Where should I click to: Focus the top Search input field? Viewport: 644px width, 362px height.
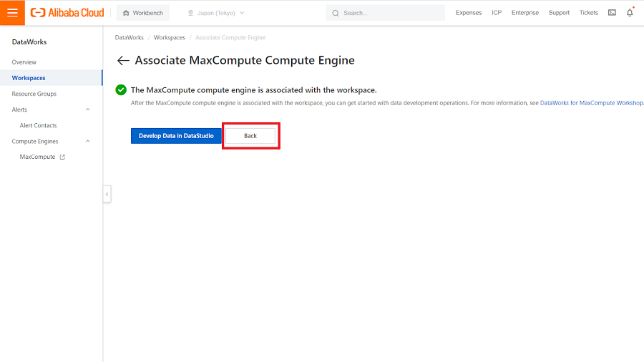coord(390,13)
